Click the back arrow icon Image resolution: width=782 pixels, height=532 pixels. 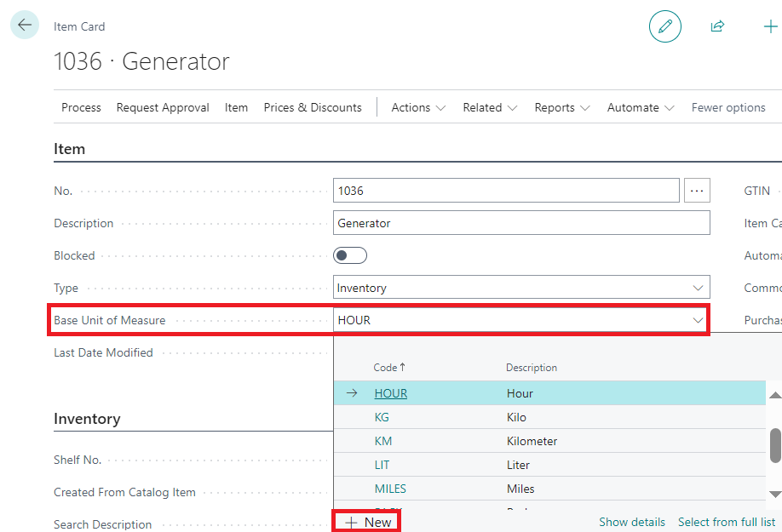coord(24,26)
